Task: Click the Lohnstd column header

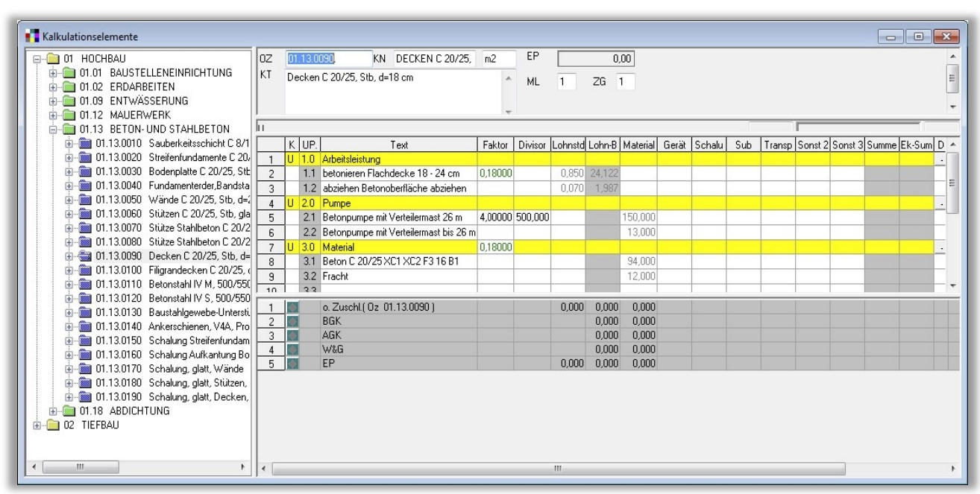Action: click(568, 145)
